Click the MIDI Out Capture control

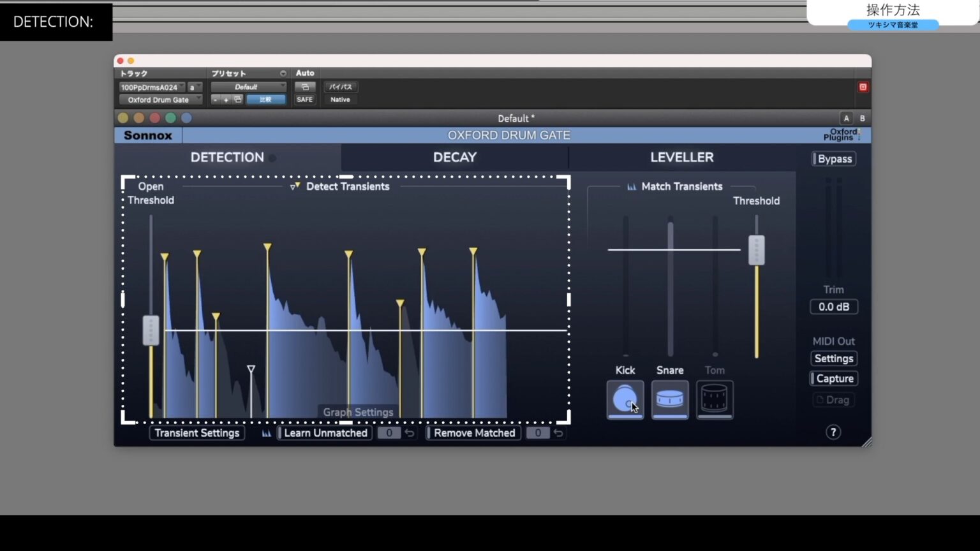point(833,378)
